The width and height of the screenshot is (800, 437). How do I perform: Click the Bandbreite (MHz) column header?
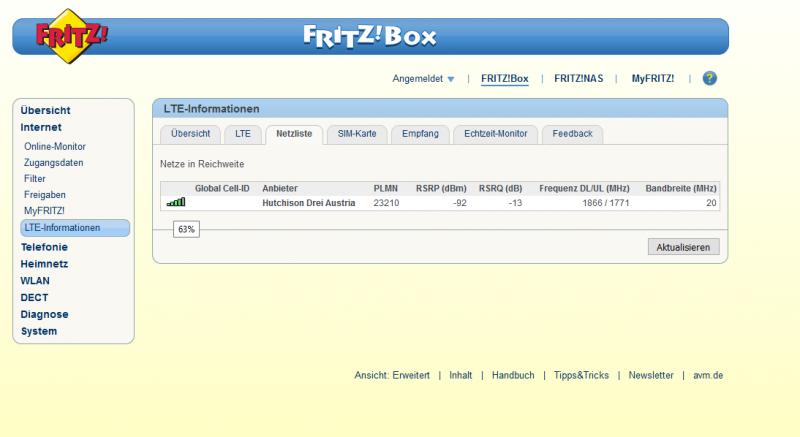click(x=681, y=188)
